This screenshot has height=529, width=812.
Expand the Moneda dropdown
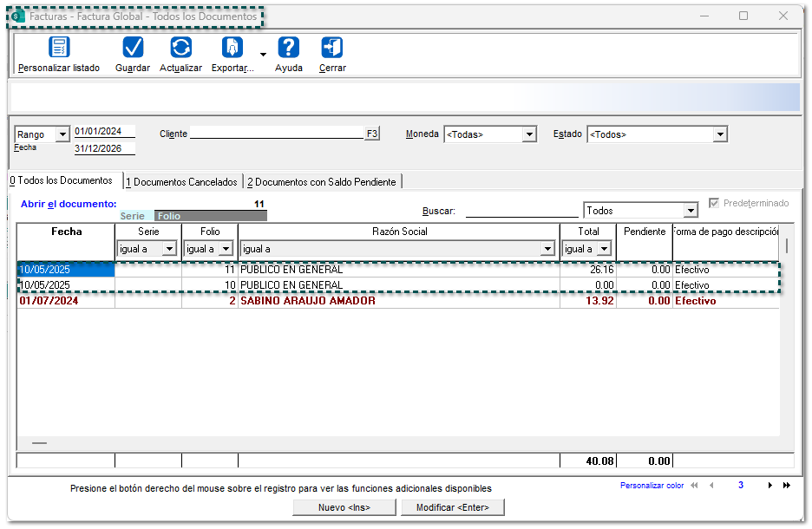[529, 134]
